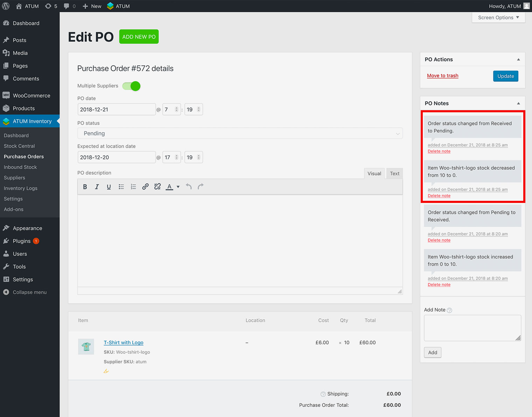532x417 pixels.
Task: Collapse the admin sidebar menu
Action: coord(30,292)
